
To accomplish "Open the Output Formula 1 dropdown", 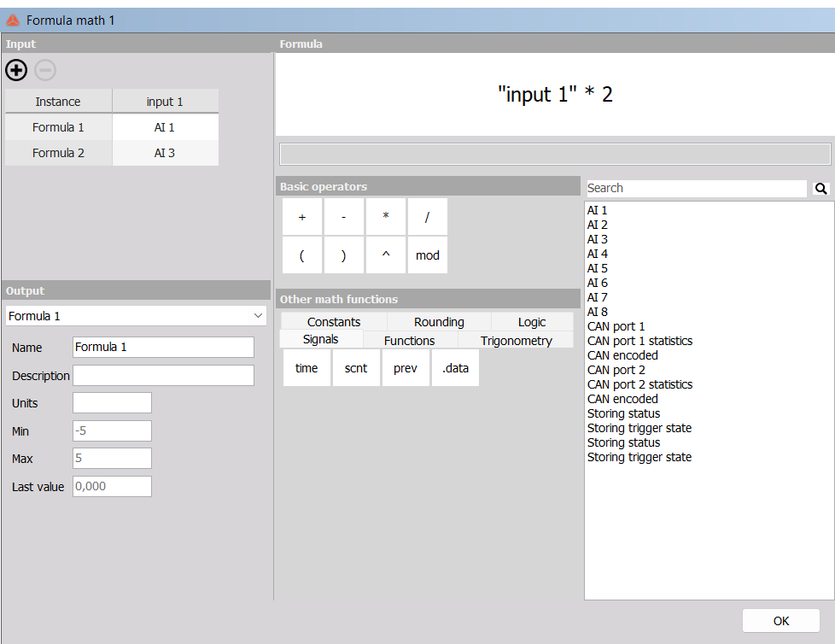I will click(x=136, y=316).
